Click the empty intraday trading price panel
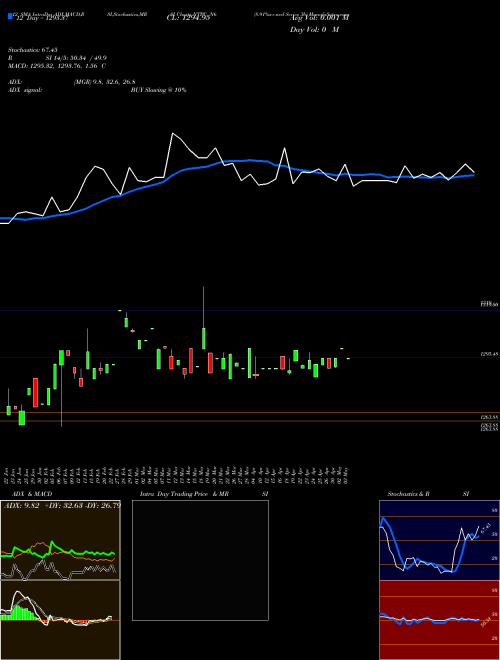This screenshot has height=660, width=500. 200,560
